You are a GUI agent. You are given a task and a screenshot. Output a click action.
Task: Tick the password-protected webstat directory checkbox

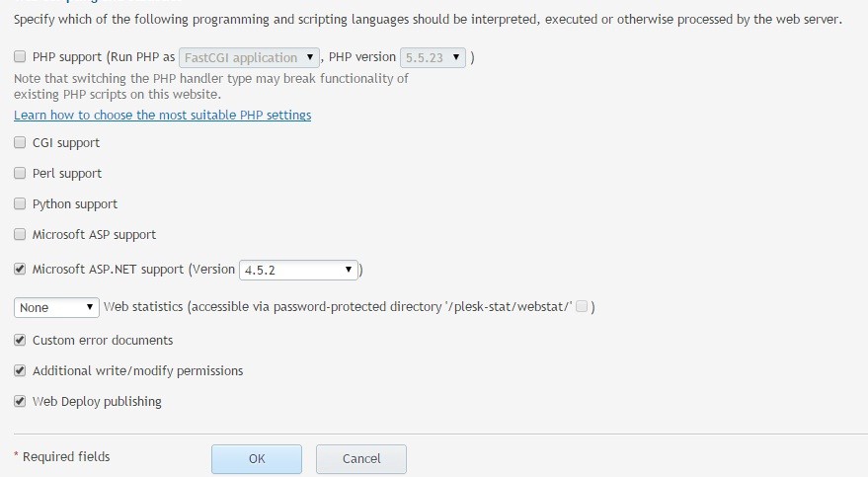pos(582,307)
